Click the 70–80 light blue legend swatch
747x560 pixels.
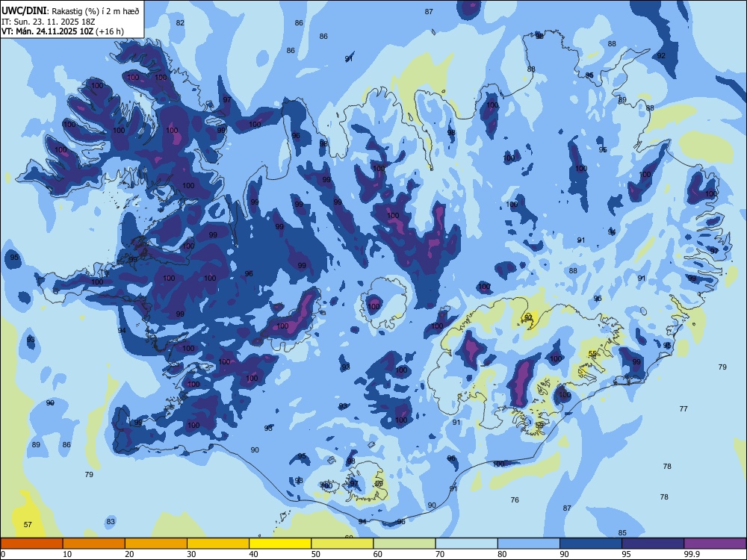pyautogui.click(x=466, y=544)
